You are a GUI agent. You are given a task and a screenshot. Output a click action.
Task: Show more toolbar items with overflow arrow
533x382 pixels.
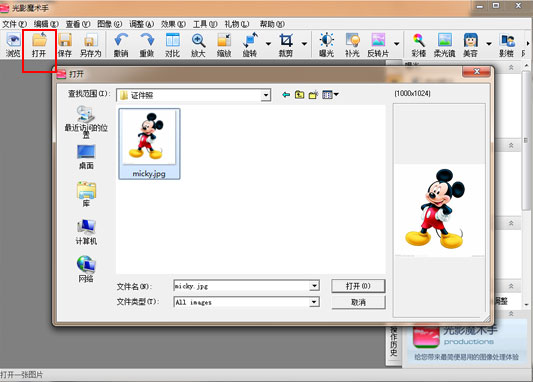click(x=528, y=44)
